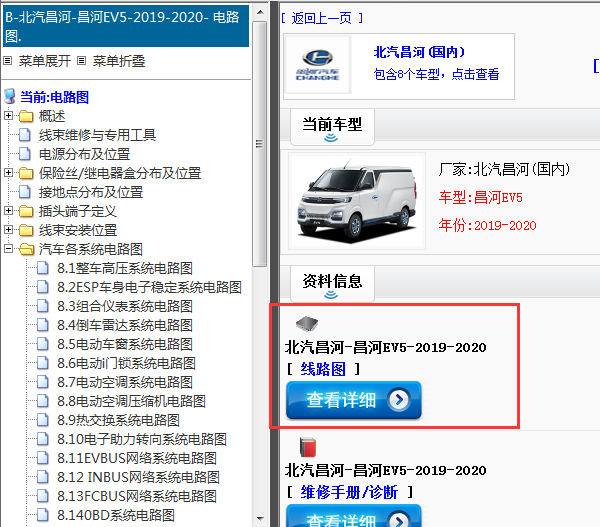
Task: Open 8.14OBD系统电路图 entry
Action: point(116,515)
